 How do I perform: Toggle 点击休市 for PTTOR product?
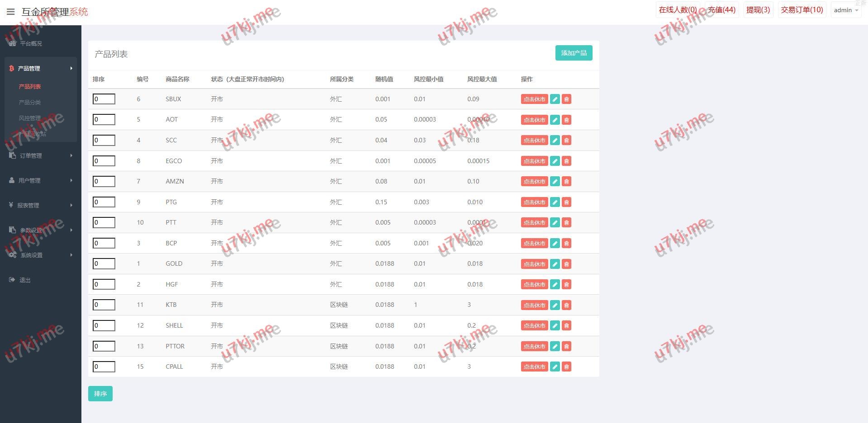(x=534, y=347)
